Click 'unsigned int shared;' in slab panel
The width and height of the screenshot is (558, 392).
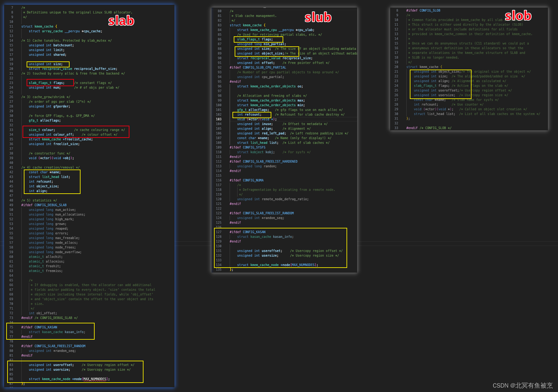48,55
